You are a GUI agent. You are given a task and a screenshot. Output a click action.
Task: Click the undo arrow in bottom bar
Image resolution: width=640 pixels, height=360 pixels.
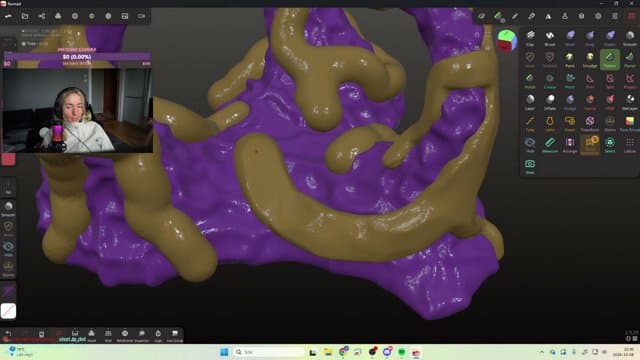(x=8, y=334)
